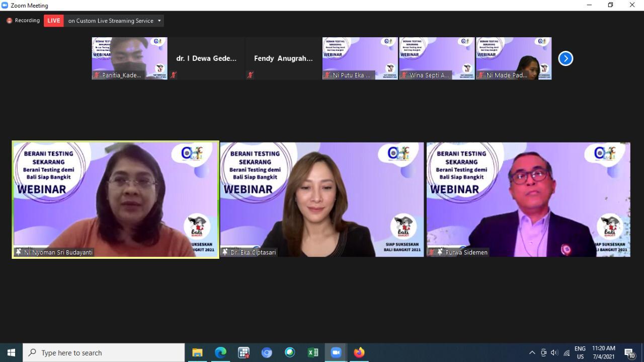Click next page arrow in participant strip
Viewport: 644px width, 362px height.
566,58
